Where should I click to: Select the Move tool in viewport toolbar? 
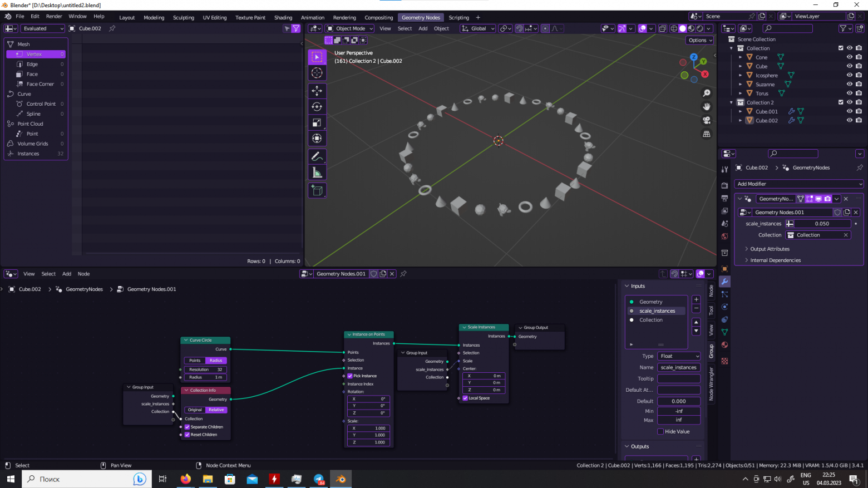coord(317,91)
